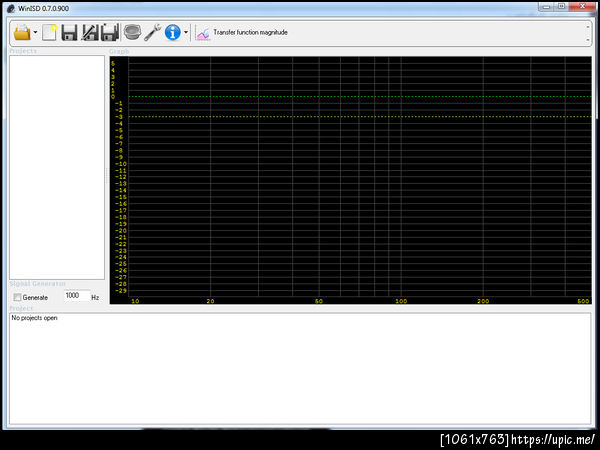The image size is (600, 450).
Task: Maximize the WinISD window
Action: [561, 7]
